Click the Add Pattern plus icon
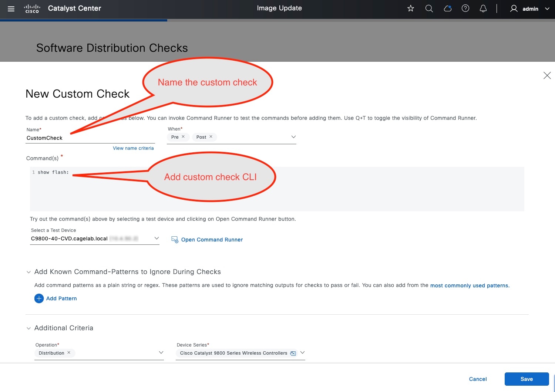Screen dimensions: 555x392 (39, 298)
